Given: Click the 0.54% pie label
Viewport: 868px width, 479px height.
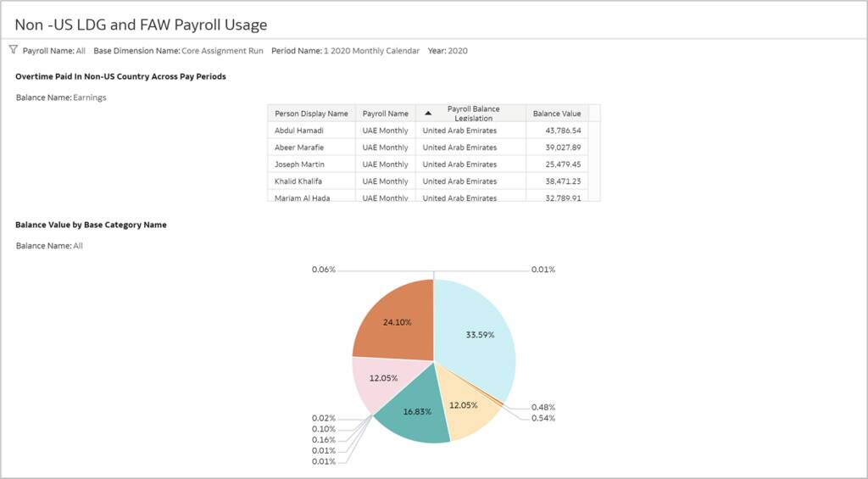Looking at the screenshot, I should pos(543,418).
